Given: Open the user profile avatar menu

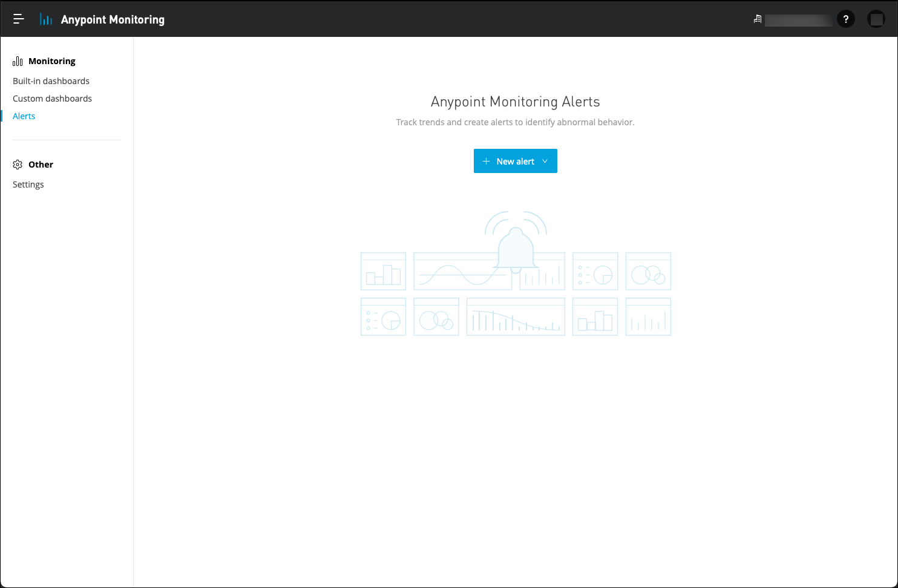Looking at the screenshot, I should (876, 19).
